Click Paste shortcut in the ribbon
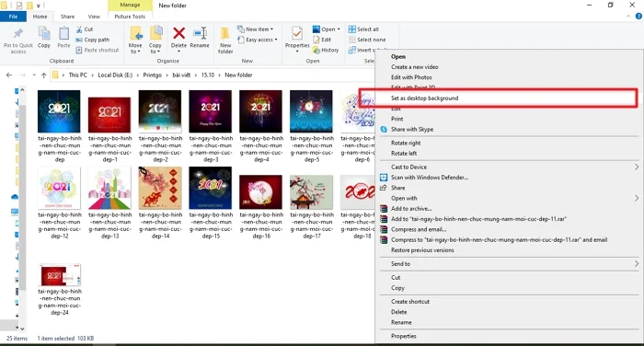The height and width of the screenshot is (346, 644). click(x=98, y=50)
